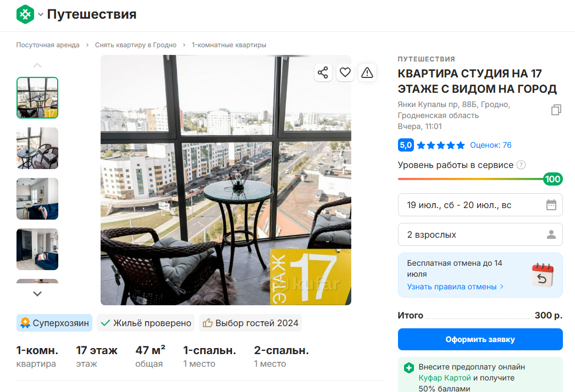The width and height of the screenshot is (575, 392).
Task: Open the report listing warning icon
Action: (x=367, y=72)
